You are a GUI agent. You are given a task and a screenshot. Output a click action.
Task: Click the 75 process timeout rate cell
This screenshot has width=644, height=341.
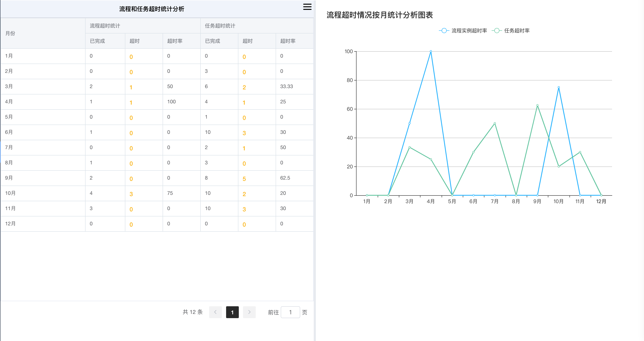click(x=170, y=193)
